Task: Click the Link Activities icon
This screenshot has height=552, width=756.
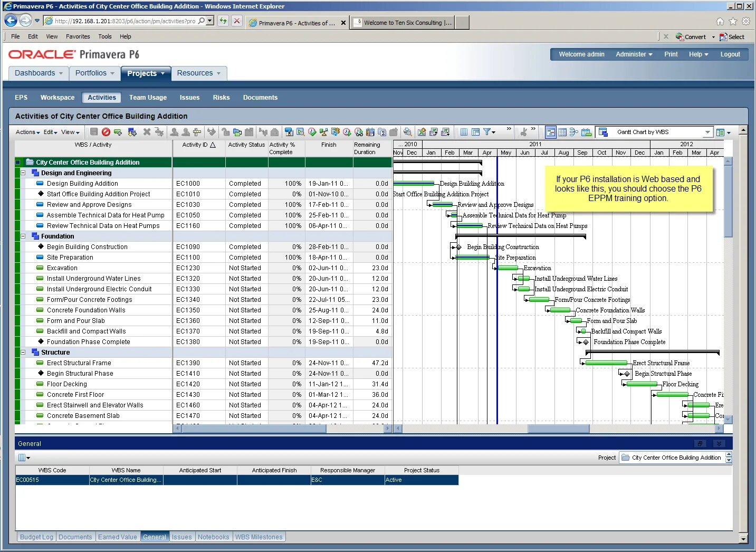Action: coord(211,132)
